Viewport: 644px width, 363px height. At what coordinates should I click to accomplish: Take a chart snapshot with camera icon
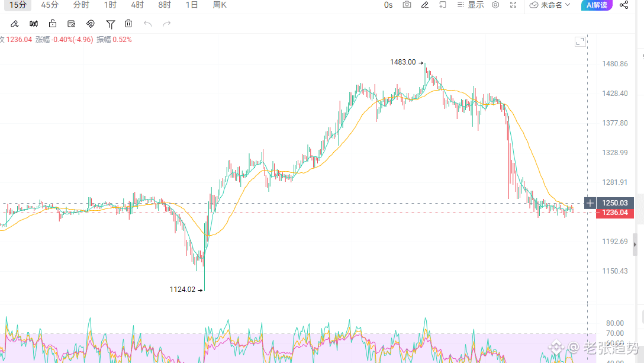(407, 5)
